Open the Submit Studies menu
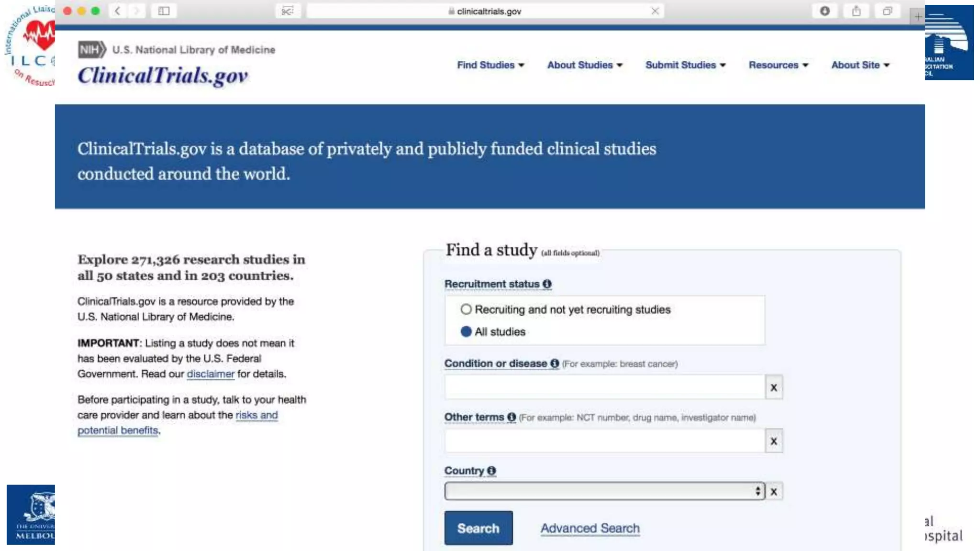 coord(685,65)
